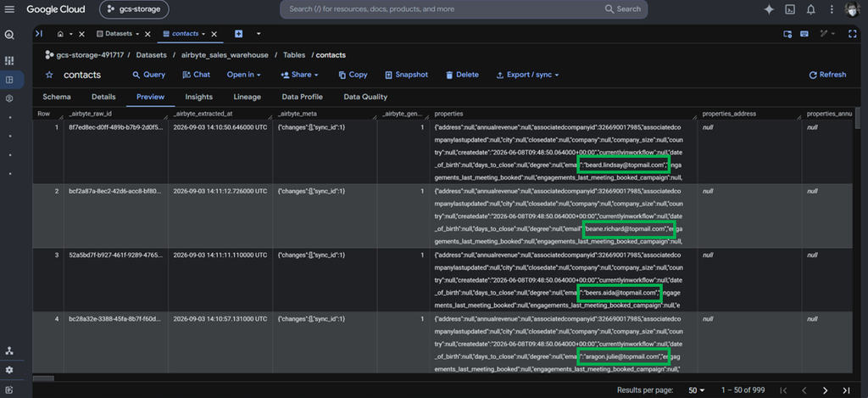Click the horizontal scrollbar thumb under the table

click(x=43, y=378)
